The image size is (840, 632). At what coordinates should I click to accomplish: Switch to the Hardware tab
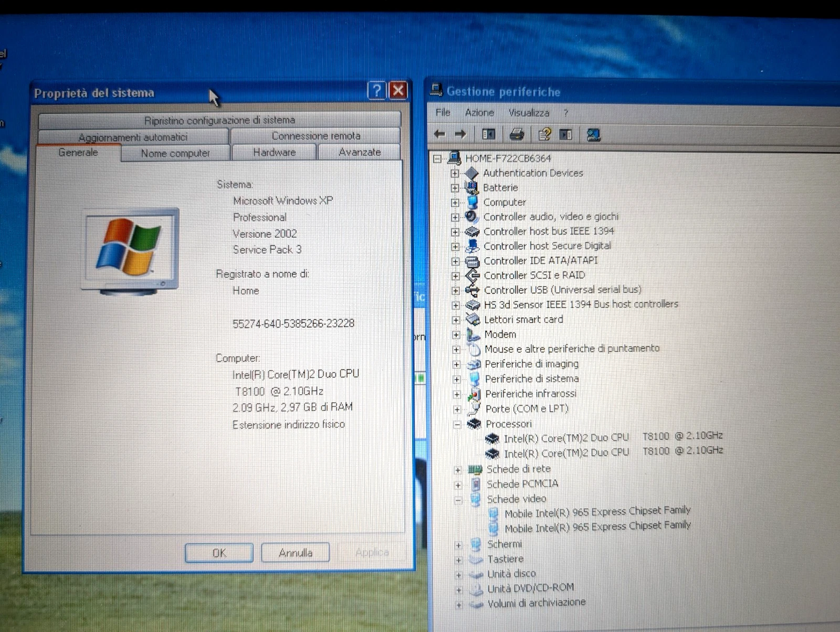point(274,152)
